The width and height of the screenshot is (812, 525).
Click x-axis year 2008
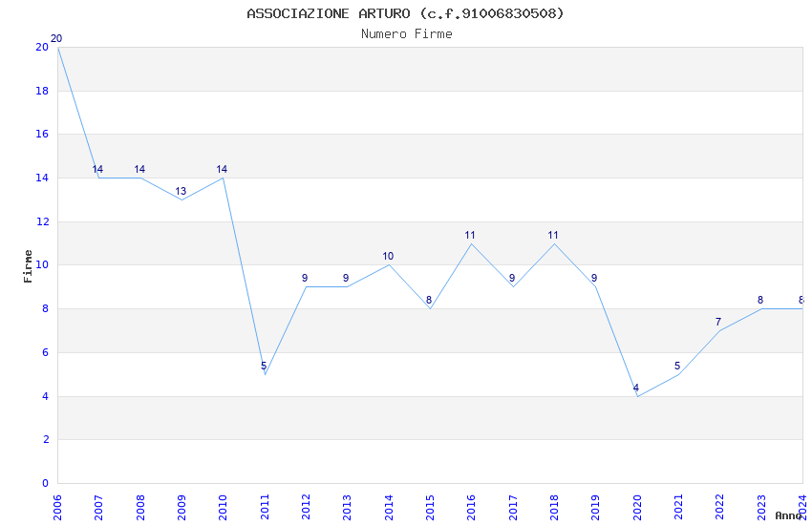[x=140, y=507]
